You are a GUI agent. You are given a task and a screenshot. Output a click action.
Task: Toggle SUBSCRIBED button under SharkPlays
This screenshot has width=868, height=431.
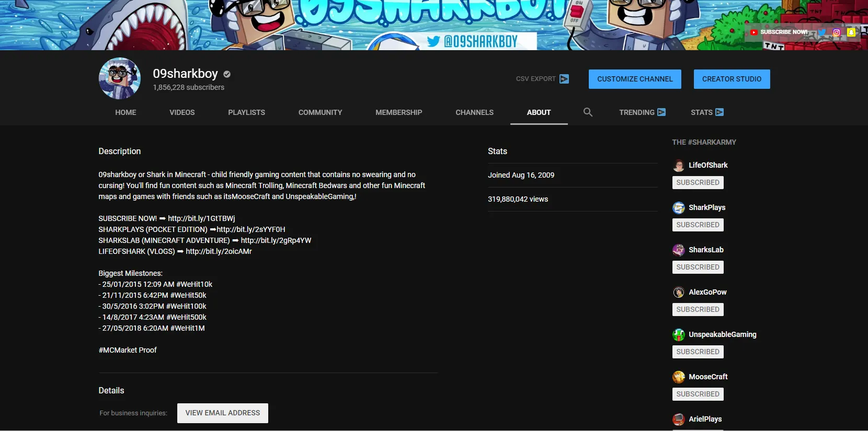pos(698,225)
